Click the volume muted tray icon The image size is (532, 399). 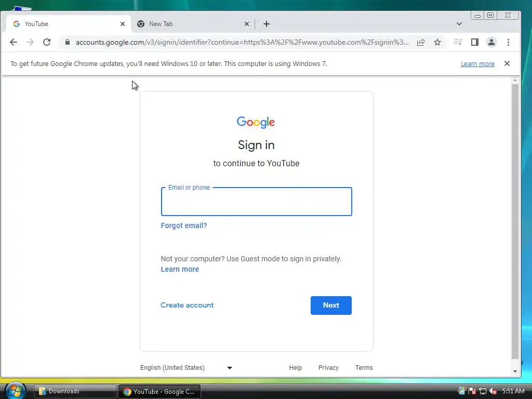click(493, 391)
